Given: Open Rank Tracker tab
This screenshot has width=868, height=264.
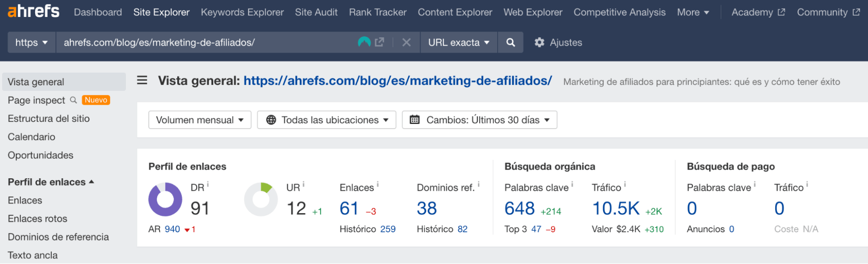Looking at the screenshot, I should (x=378, y=12).
